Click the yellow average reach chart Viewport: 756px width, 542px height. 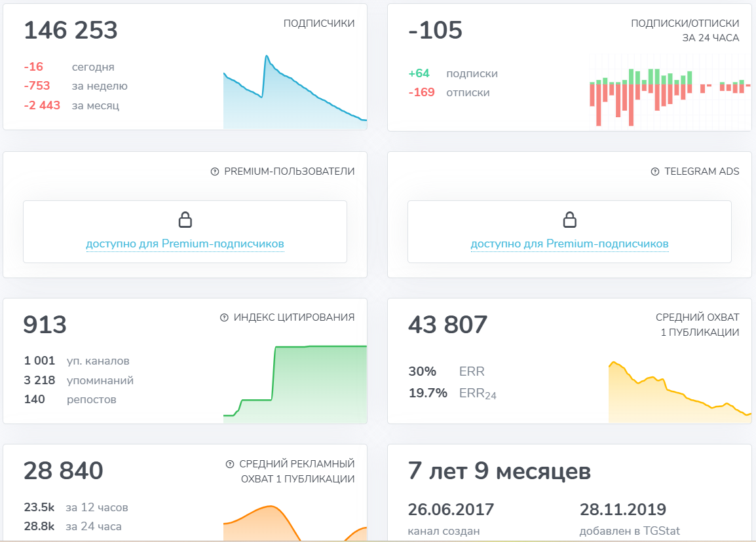[680, 391]
